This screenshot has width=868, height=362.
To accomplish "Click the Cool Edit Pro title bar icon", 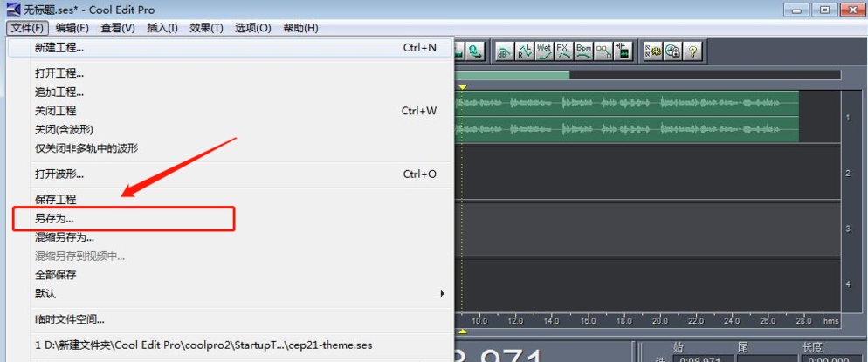I will pyautogui.click(x=13, y=10).
